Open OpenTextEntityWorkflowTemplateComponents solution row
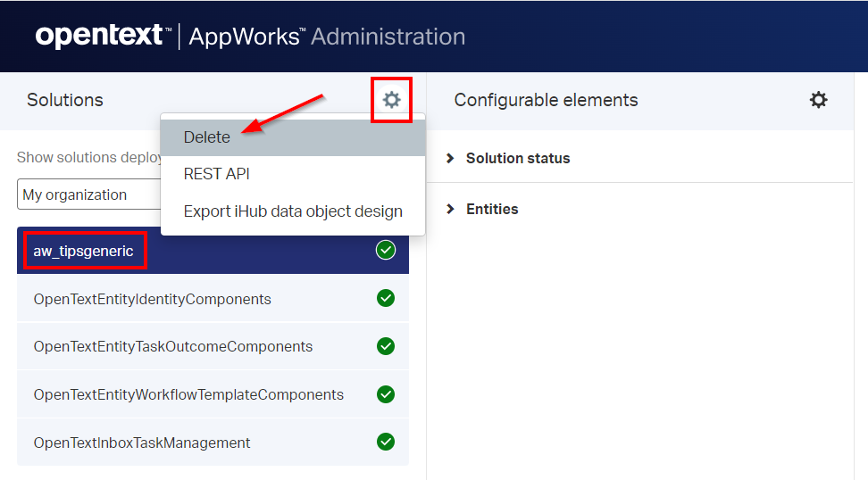 pyautogui.click(x=188, y=394)
